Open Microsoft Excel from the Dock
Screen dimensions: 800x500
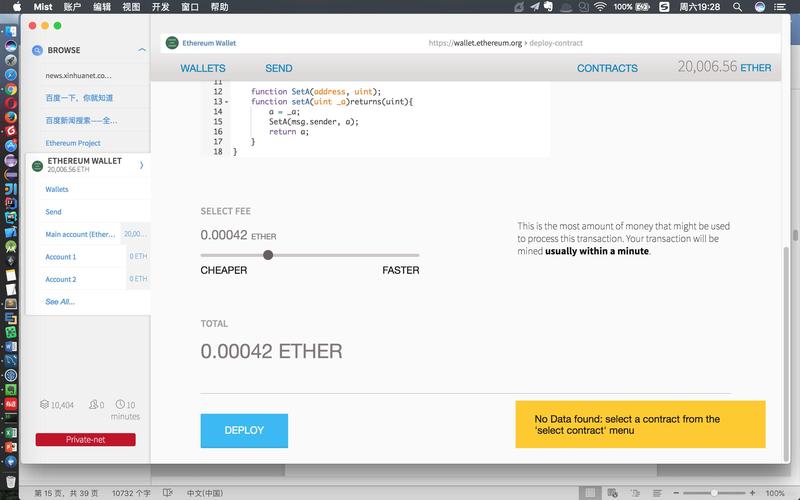click(11, 433)
